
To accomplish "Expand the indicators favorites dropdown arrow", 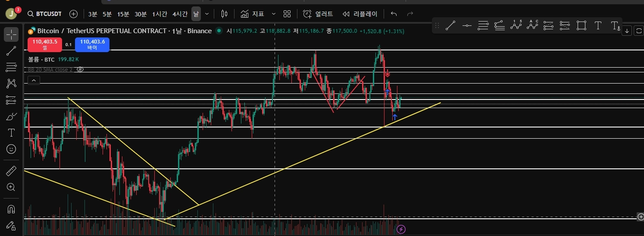I will 273,14.
